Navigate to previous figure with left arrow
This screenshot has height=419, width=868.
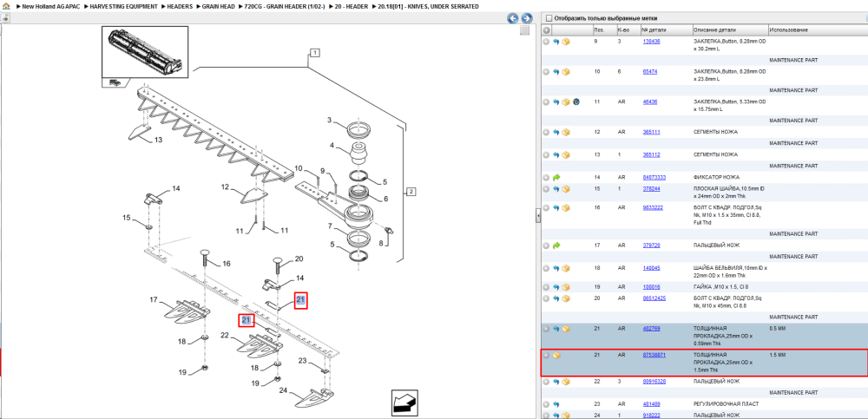click(x=513, y=18)
